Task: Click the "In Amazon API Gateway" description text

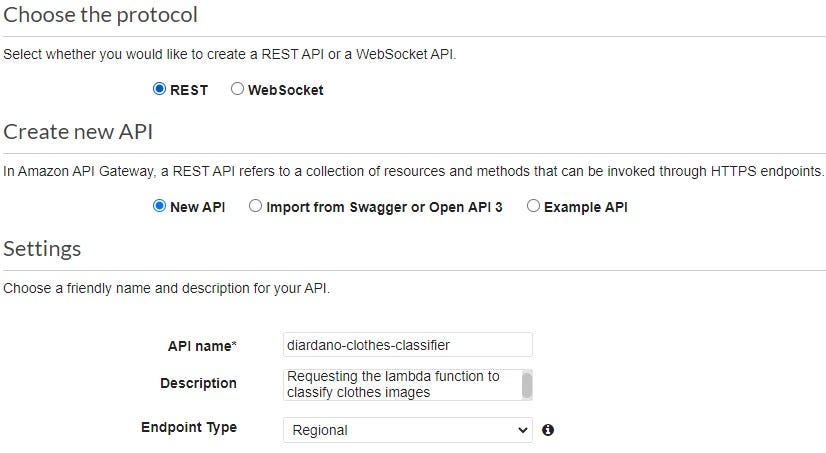Action: [414, 171]
